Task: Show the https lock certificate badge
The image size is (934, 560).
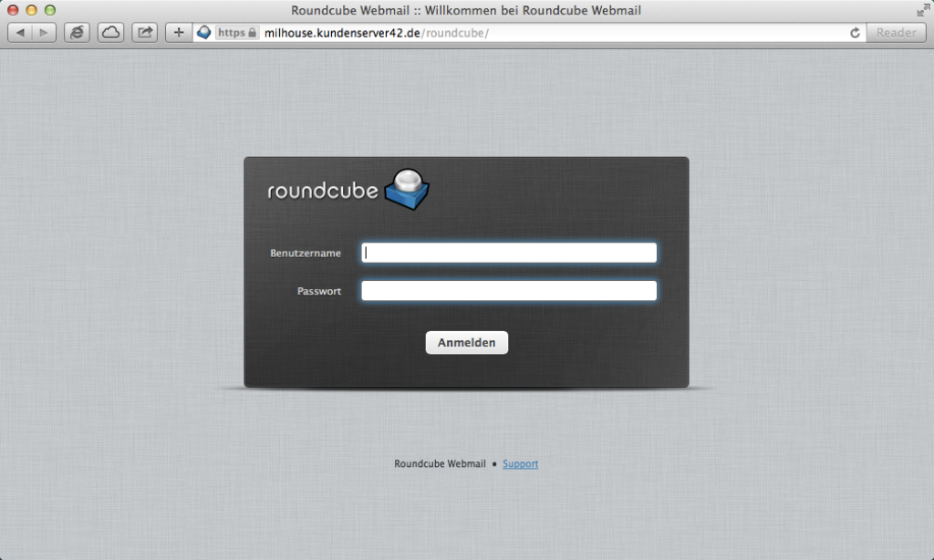Action: (x=236, y=33)
